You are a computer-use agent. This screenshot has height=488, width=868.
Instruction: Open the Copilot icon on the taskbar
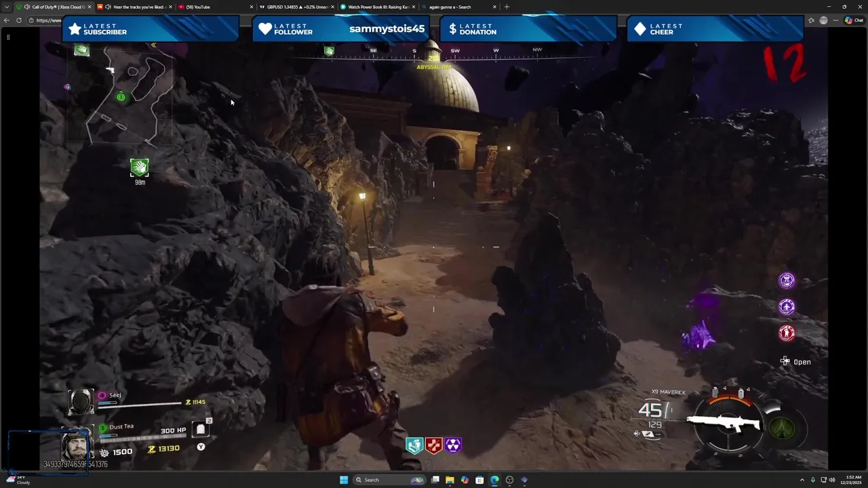point(465,480)
